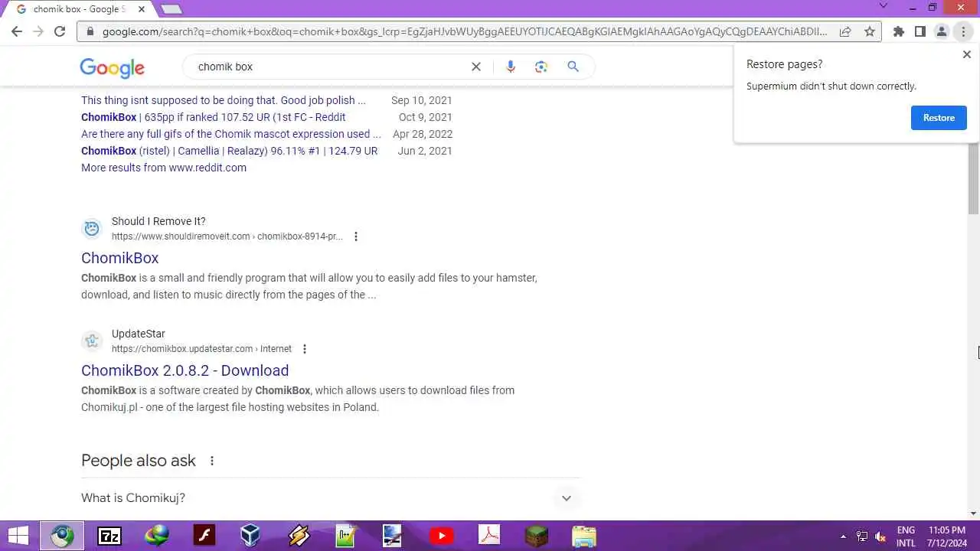Open the profile avatar menu

pos(942,31)
